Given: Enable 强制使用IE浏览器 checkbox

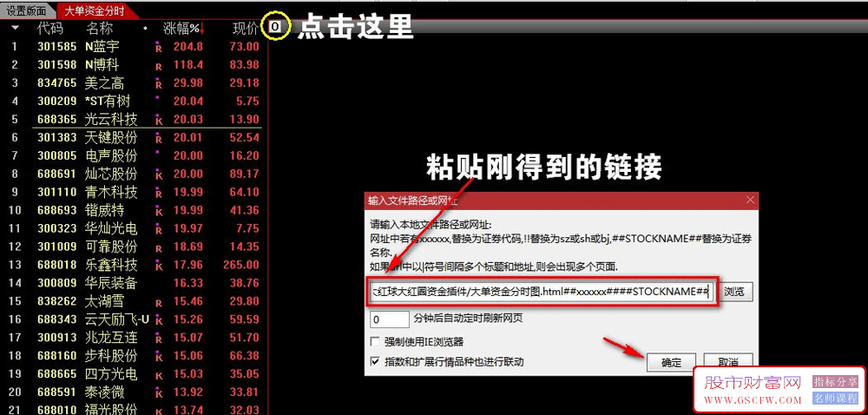Looking at the screenshot, I should [375, 342].
